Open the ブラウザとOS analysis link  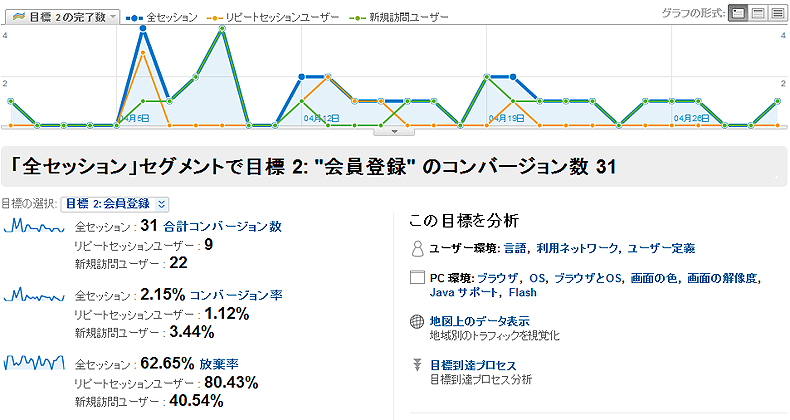pyautogui.click(x=587, y=278)
